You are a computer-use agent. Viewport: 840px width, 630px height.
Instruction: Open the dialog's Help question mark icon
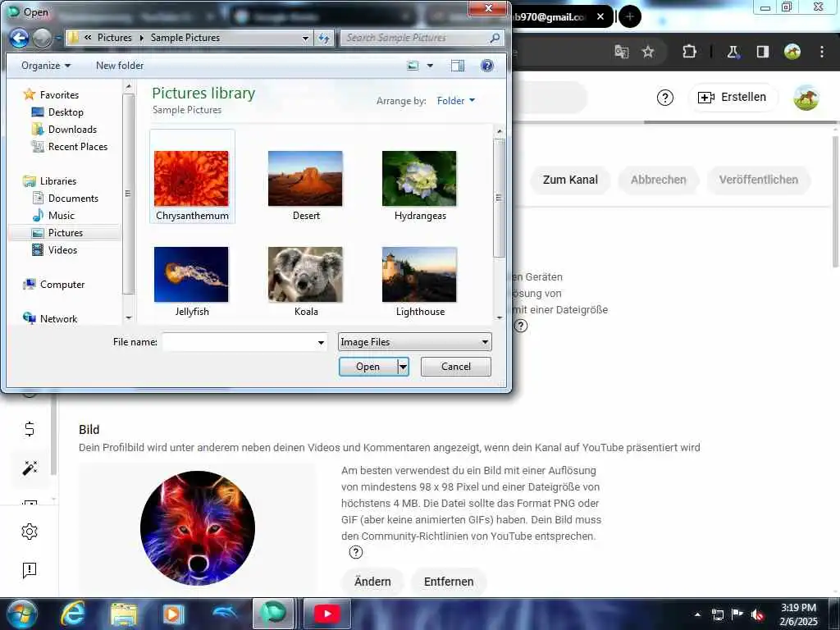pyautogui.click(x=487, y=66)
